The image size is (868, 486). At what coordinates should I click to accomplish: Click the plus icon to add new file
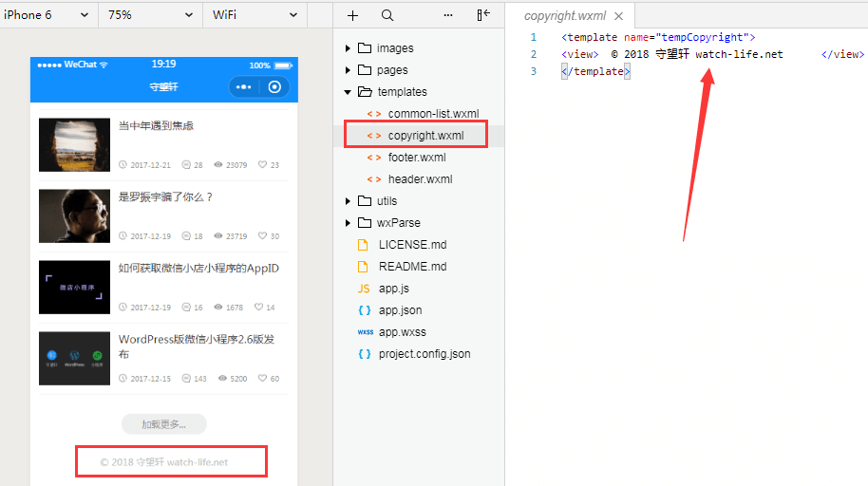pyautogui.click(x=353, y=15)
